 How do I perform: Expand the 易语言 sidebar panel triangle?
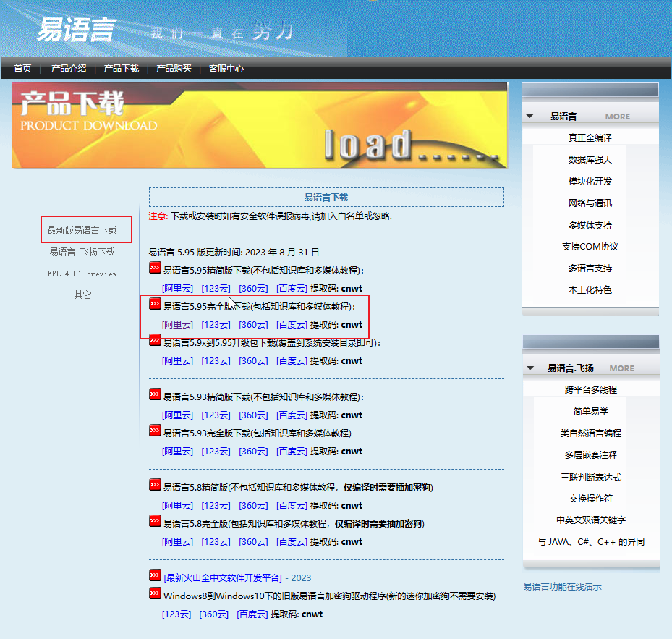(x=529, y=117)
